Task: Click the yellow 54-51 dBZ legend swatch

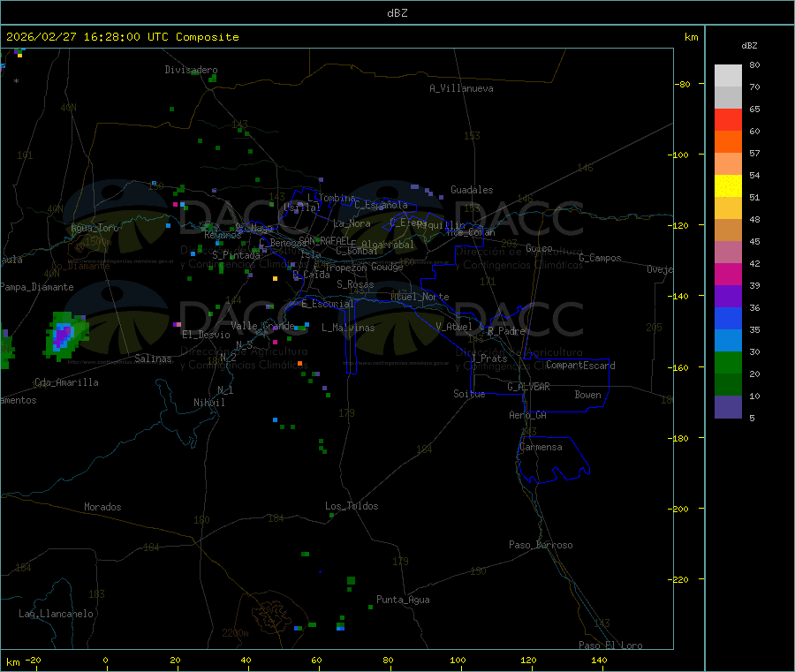Action: 728,186
